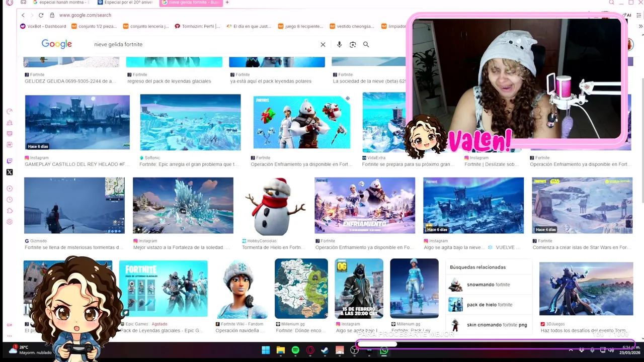Viewport: 644px width, 362px height.
Task: Switch to the 'Especial por el 20º' tab
Action: 126,3
